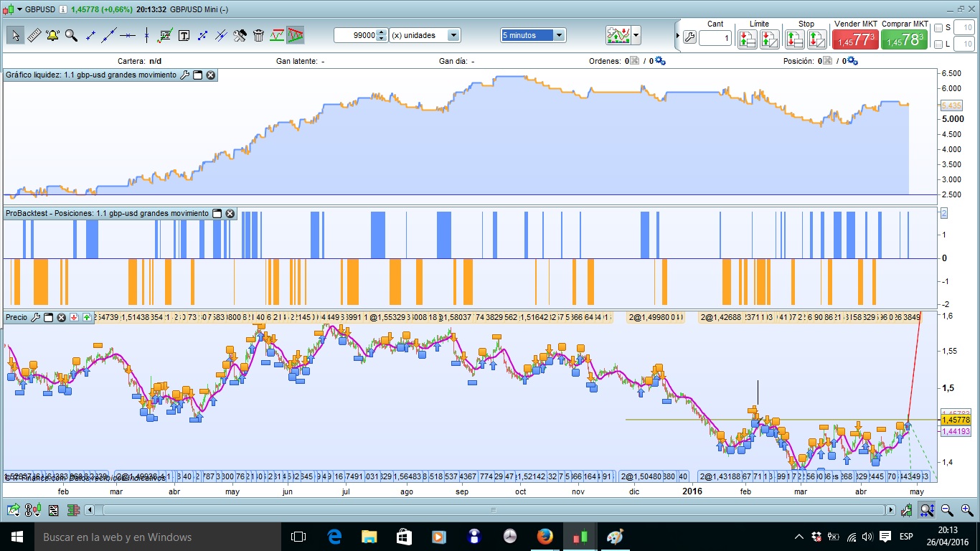Click the 2@1,49980 trade label
The image size is (980, 551).
649,317
